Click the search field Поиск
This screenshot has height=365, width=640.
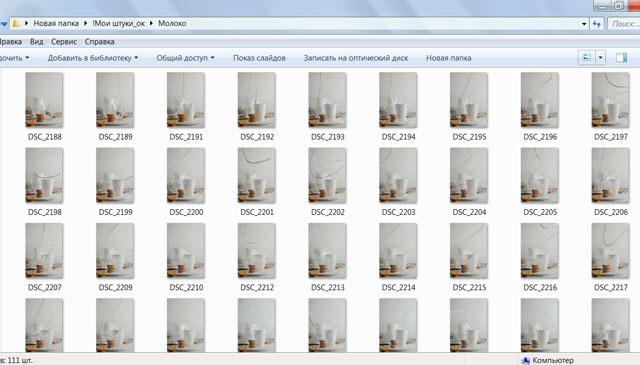coord(624,24)
